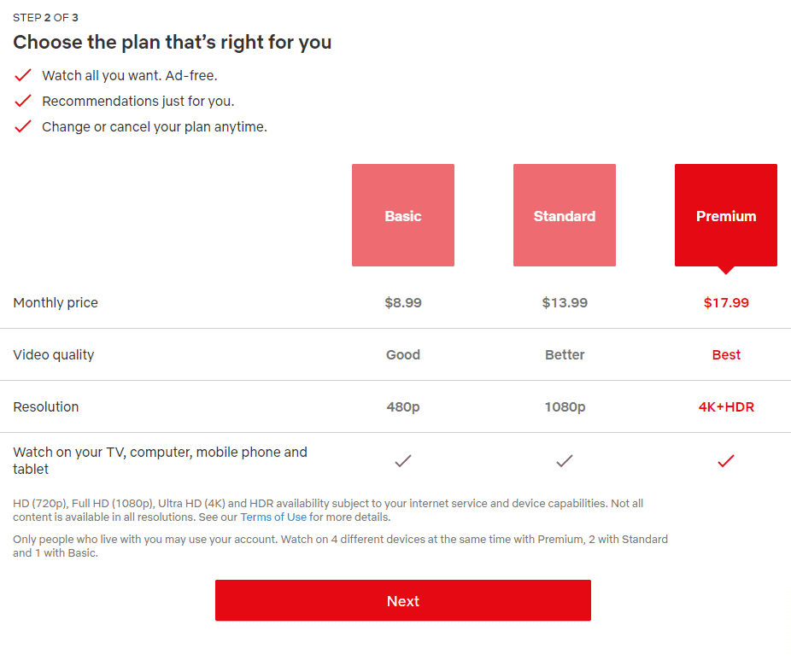Select the Premium plan tile
The height and width of the screenshot is (672, 791).
coord(726,215)
